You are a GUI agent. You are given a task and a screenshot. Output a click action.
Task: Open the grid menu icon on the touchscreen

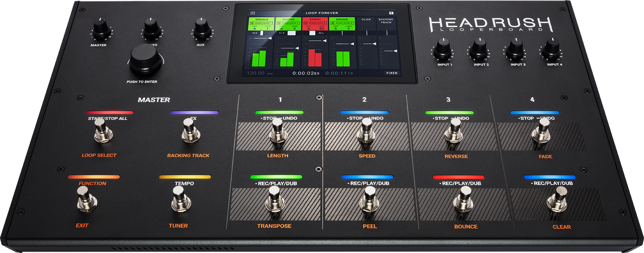pos(253,13)
